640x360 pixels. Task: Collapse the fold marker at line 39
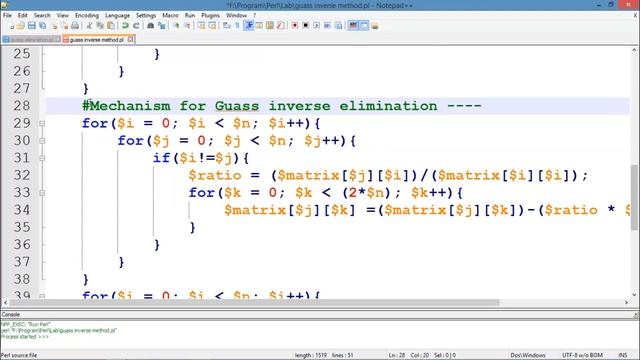click(42, 296)
